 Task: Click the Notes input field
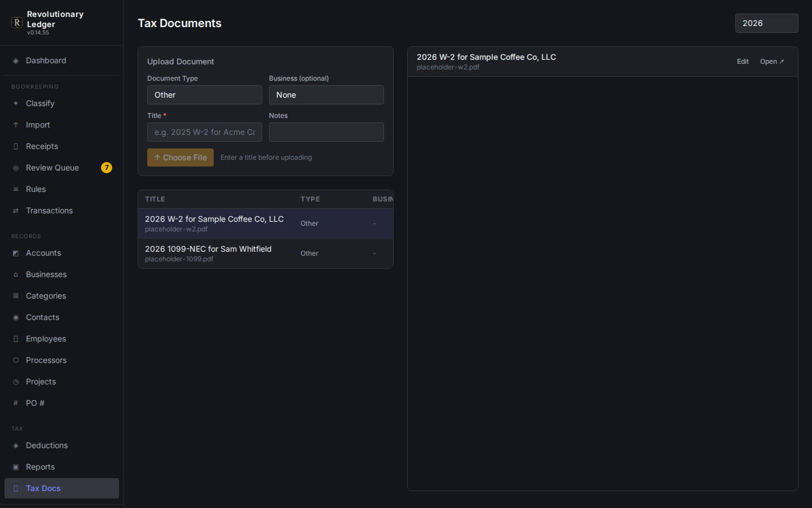326,132
